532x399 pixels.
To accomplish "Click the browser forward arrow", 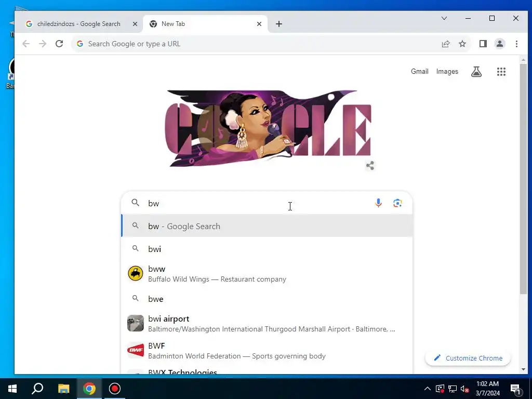I will 43,44.
